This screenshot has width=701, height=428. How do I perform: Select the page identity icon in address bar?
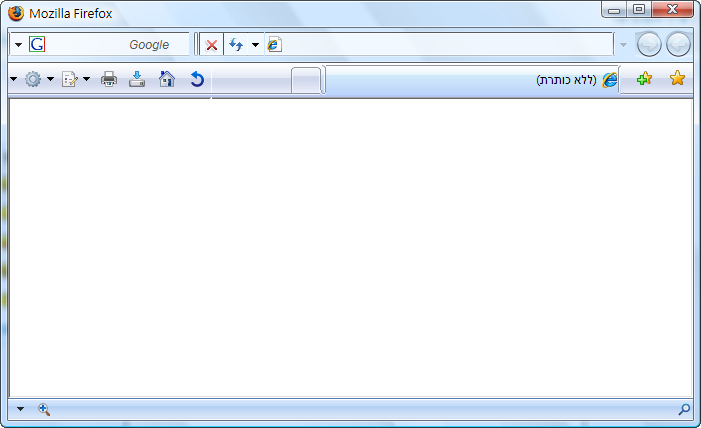(x=274, y=44)
